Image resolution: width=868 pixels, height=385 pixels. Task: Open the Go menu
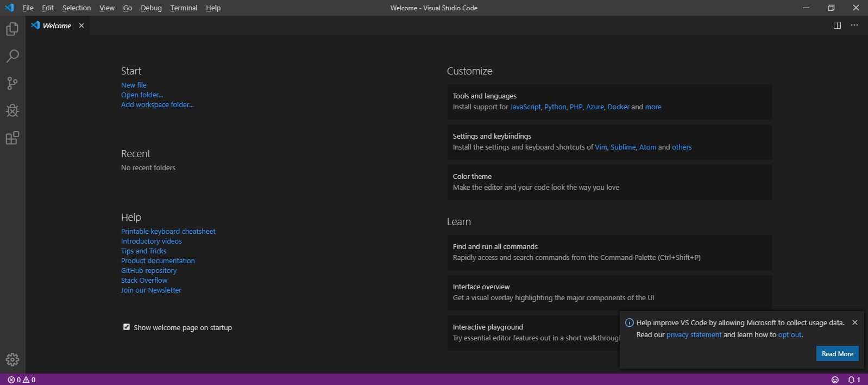[128, 8]
